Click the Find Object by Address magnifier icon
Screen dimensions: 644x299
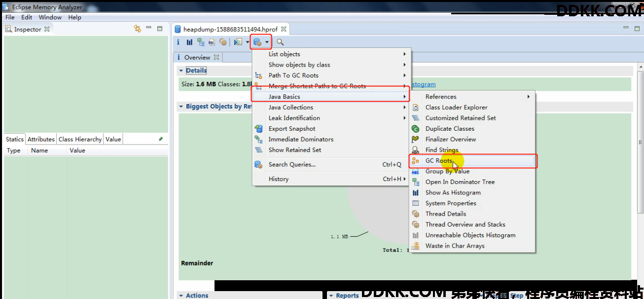[280, 42]
